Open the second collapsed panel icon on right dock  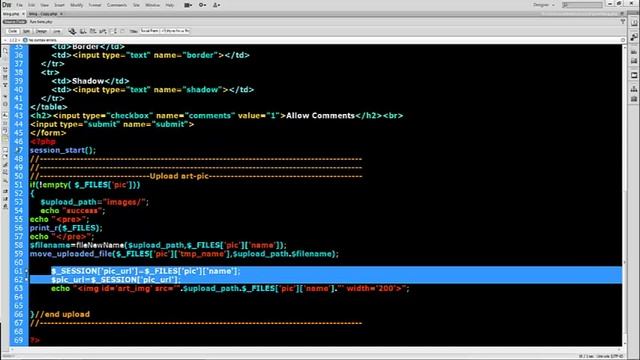pyautogui.click(x=634, y=37)
